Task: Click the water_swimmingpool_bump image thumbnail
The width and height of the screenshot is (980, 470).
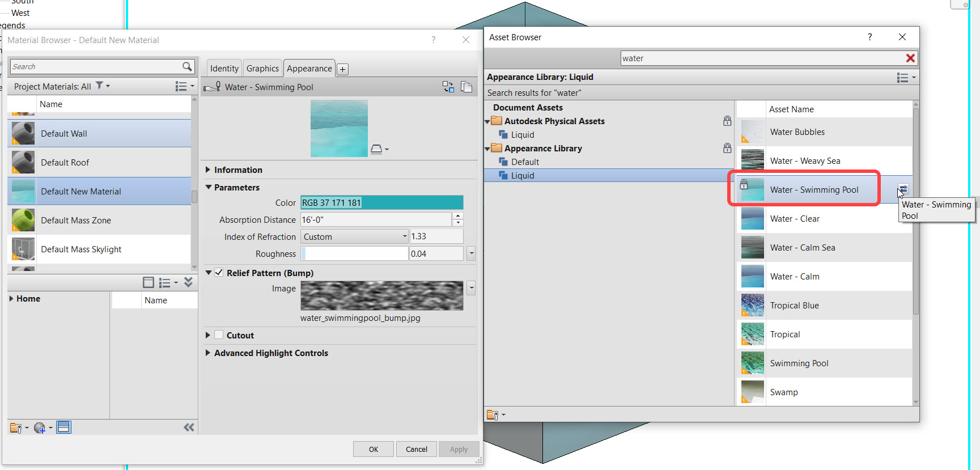Action: pyautogui.click(x=381, y=295)
